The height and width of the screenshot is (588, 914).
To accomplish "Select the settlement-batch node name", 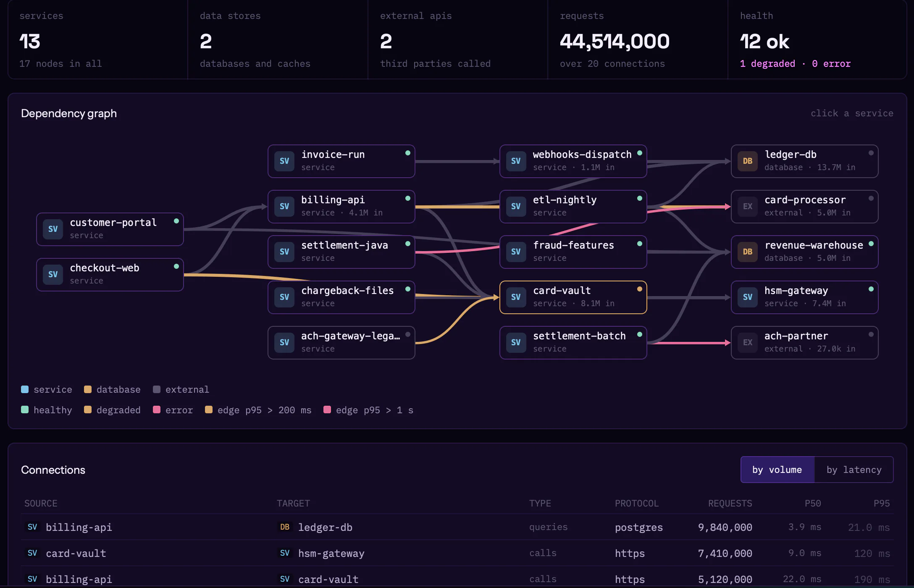I will [x=579, y=336].
